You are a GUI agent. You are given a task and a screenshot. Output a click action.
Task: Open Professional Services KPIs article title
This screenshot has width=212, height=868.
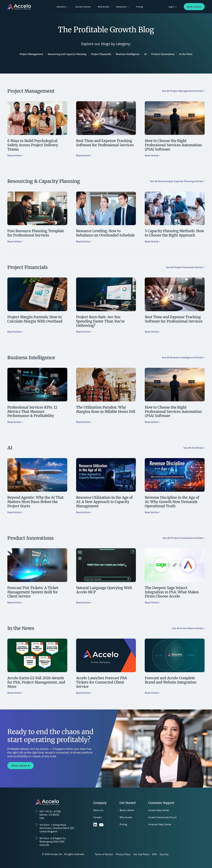[32, 411]
